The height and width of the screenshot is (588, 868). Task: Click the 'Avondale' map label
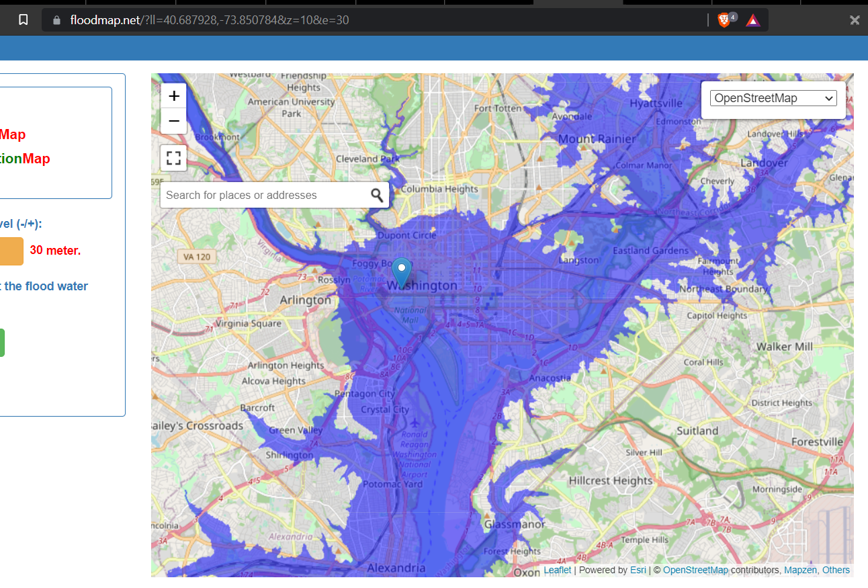click(x=572, y=116)
